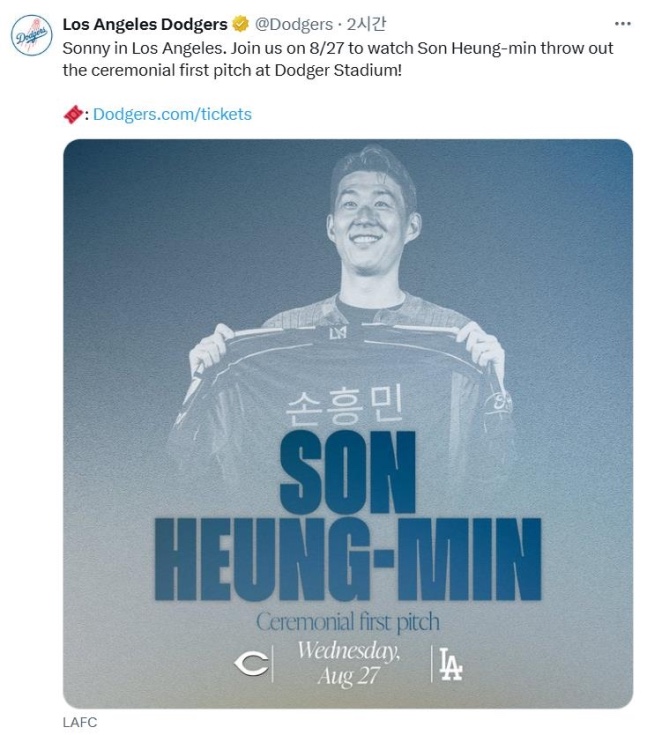Screen dimensions: 647x735
Task: Click the @Dodgers handle
Action: coord(293,24)
